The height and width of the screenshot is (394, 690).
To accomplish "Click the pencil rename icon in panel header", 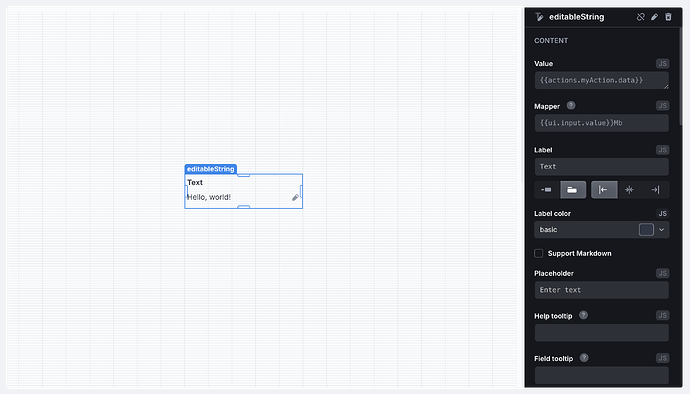I will coord(654,17).
